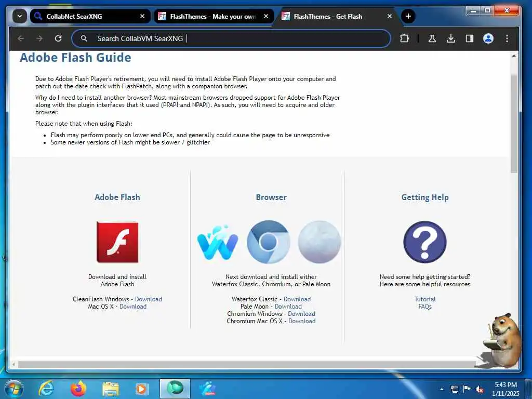Image resolution: width=532 pixels, height=399 pixels.
Task: Click the muted volume tray icon
Action: 480,389
